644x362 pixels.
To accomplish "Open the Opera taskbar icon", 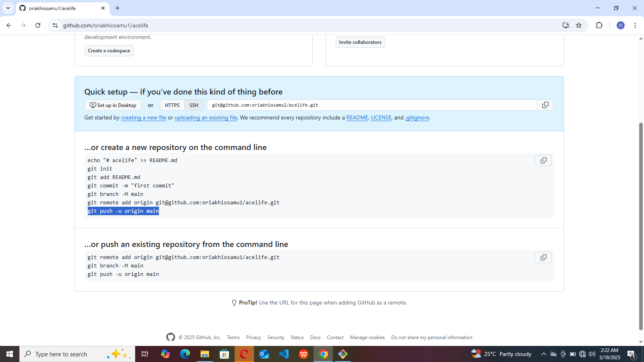I will [x=244, y=354].
